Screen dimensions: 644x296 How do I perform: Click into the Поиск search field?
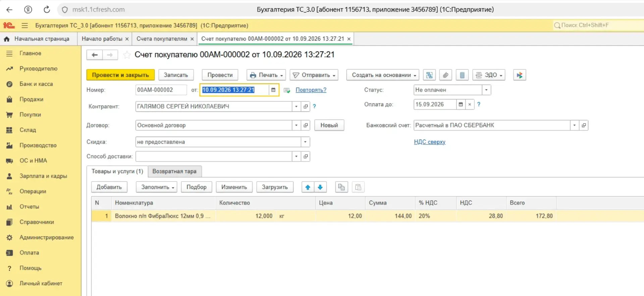point(598,25)
